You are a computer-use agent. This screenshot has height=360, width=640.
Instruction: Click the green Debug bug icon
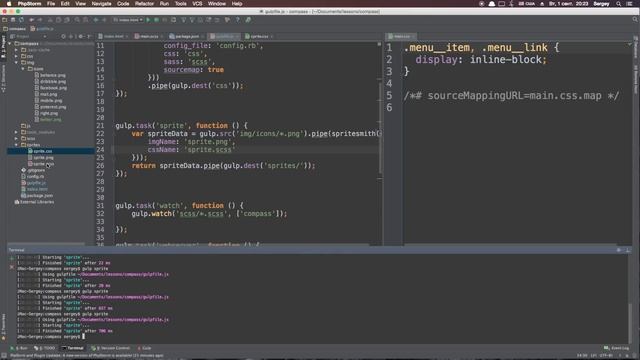point(156,20)
